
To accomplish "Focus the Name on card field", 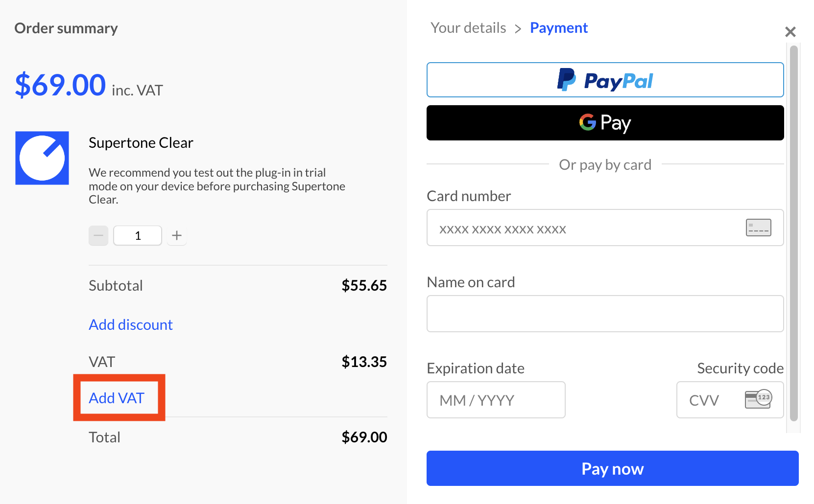I will coord(605,314).
